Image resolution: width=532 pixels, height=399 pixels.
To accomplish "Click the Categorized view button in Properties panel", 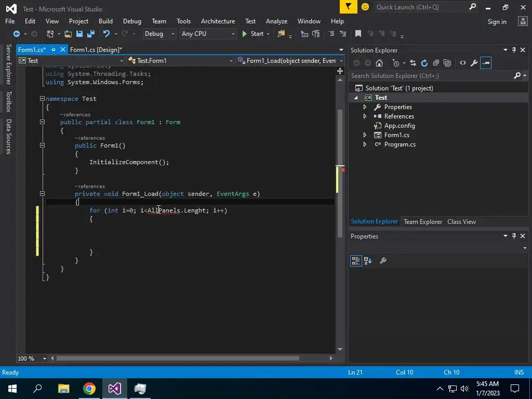I will click(356, 261).
